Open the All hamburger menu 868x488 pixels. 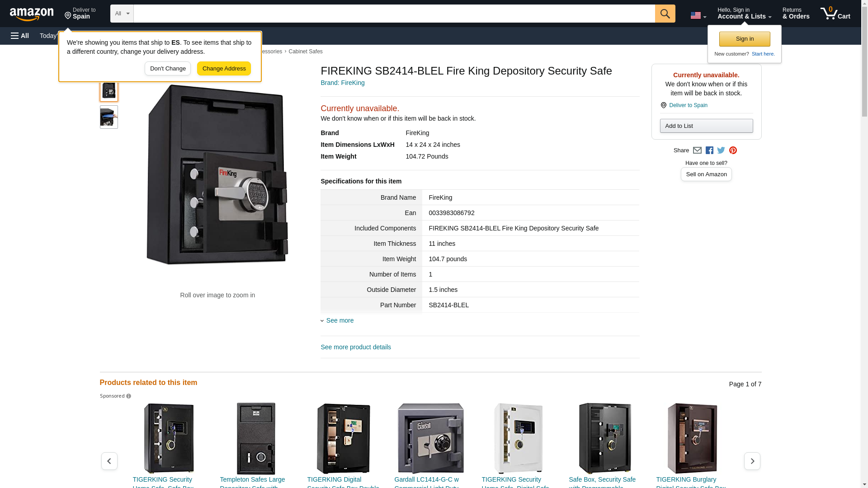tap(20, 36)
